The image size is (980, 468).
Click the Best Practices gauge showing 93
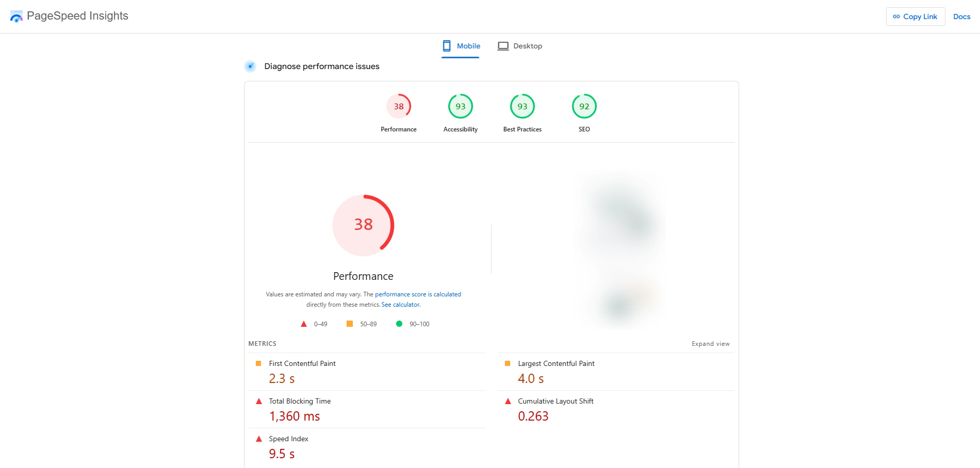click(522, 106)
